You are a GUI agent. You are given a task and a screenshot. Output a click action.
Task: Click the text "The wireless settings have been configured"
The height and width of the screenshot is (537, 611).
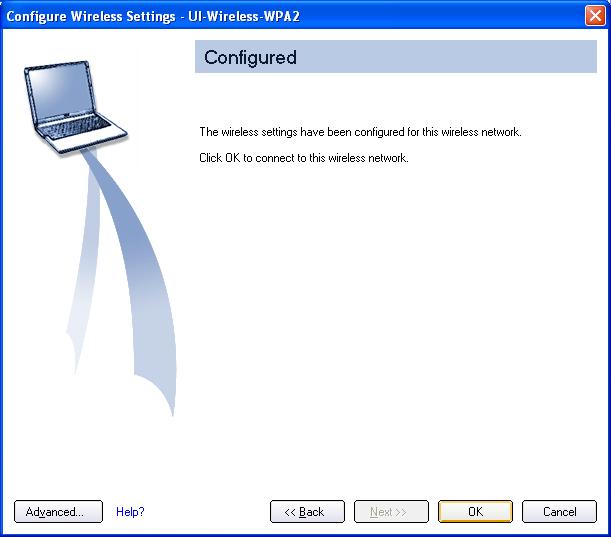point(302,132)
